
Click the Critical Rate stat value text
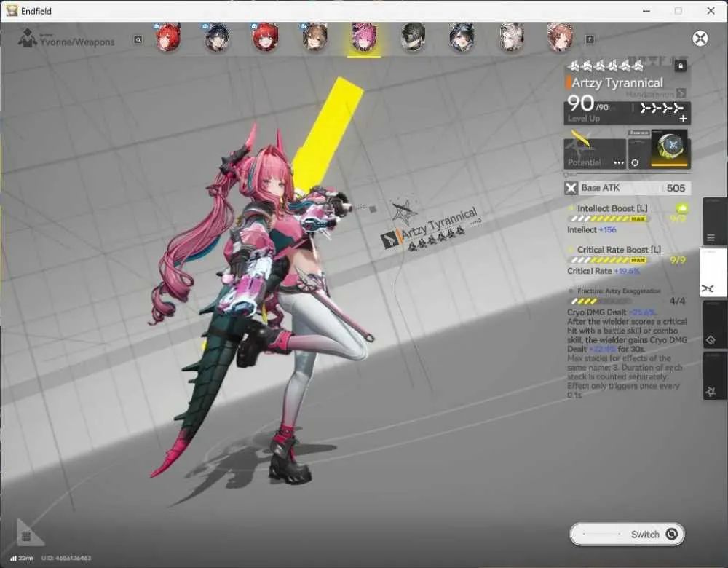pyautogui.click(x=627, y=271)
